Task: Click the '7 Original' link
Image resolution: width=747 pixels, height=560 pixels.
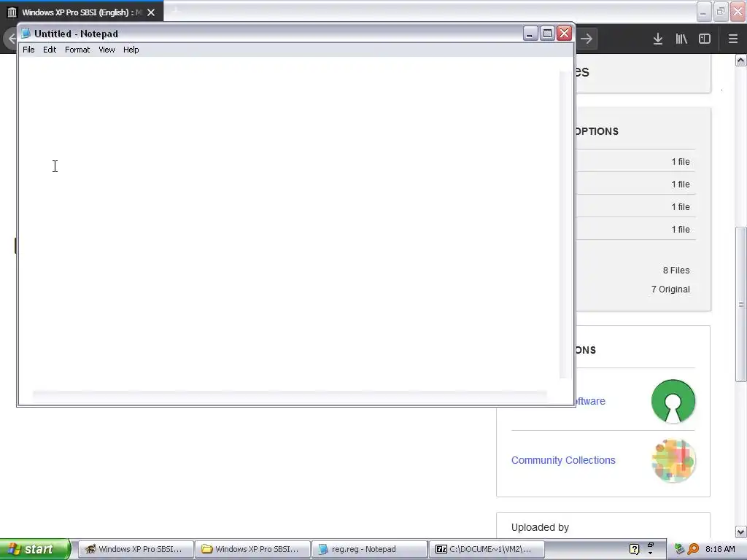Action: pos(670,289)
